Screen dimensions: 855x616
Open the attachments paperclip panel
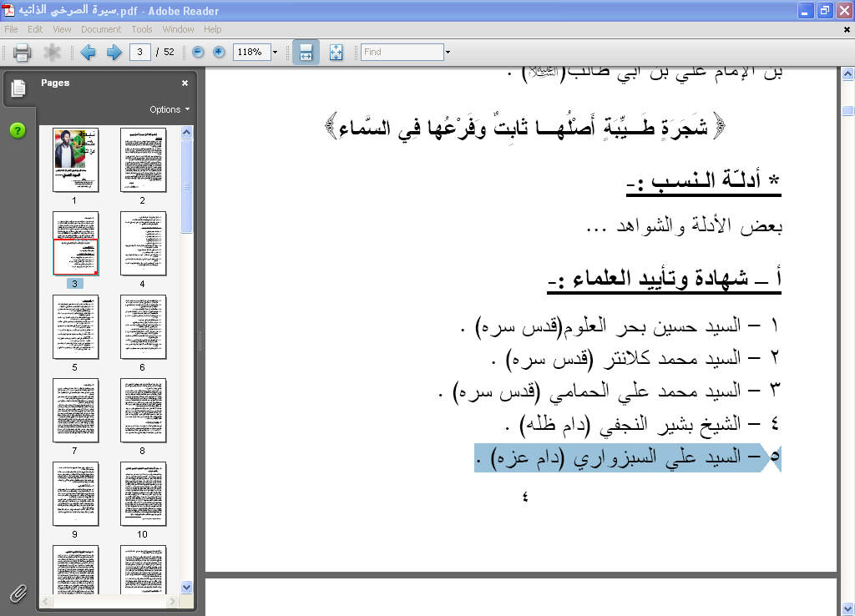click(x=17, y=593)
